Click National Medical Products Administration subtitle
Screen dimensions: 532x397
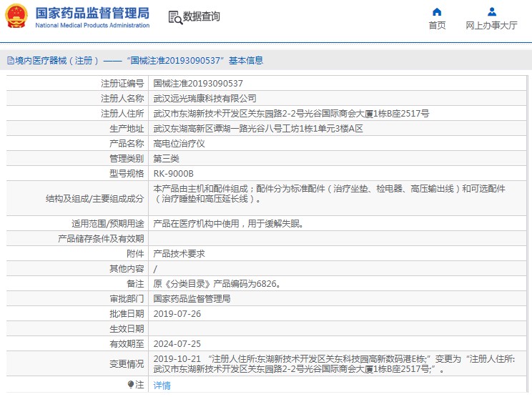92,26
